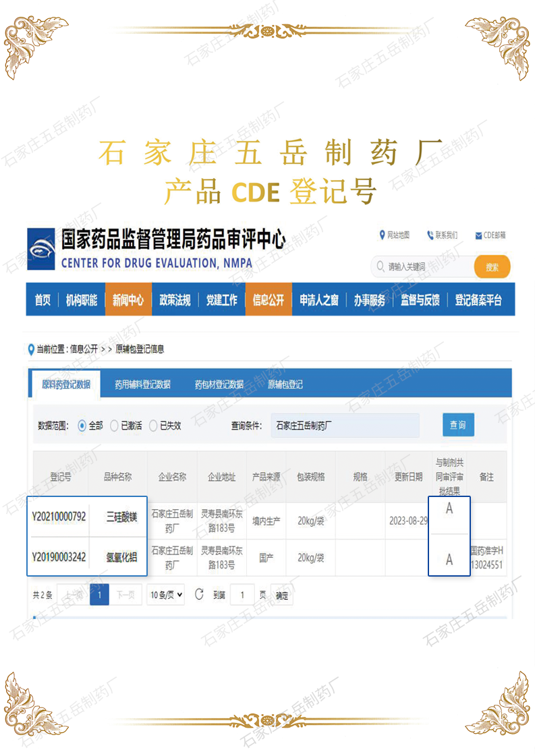Switch to the 原辅包登记 tab
Image resolution: width=535 pixels, height=756 pixels.
(x=285, y=384)
